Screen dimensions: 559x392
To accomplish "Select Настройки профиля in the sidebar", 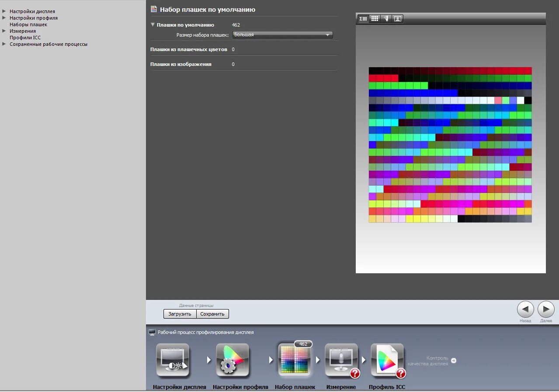I will click(x=34, y=18).
